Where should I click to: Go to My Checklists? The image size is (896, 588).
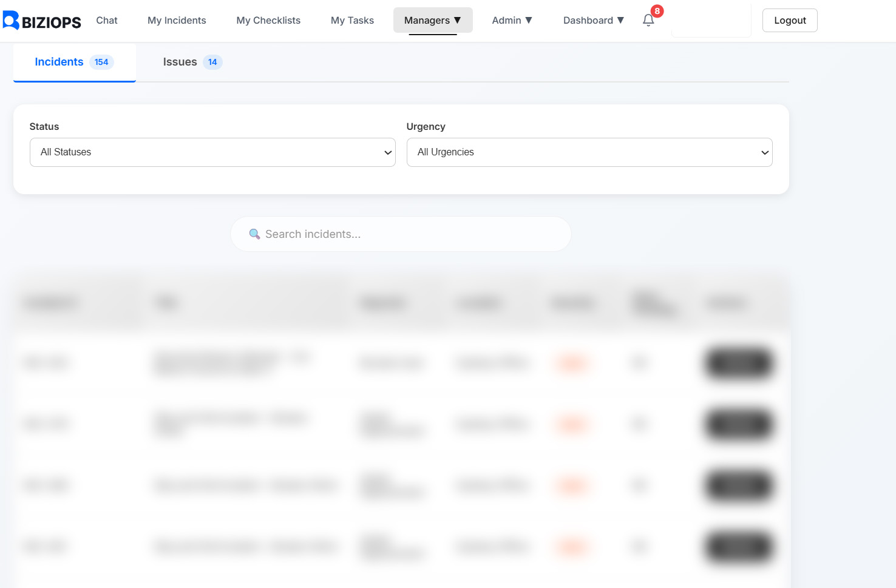coord(268,20)
